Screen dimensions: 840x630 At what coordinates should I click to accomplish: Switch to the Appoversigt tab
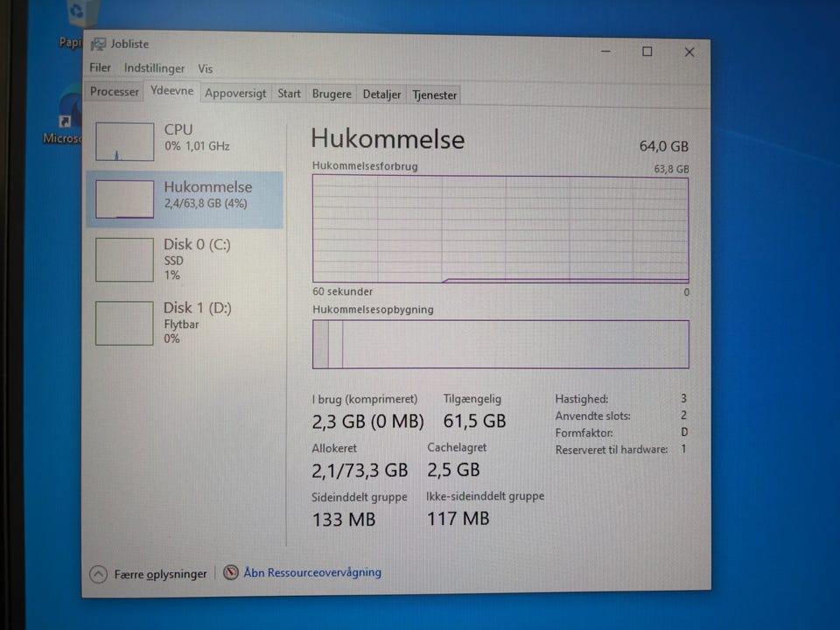point(235,94)
